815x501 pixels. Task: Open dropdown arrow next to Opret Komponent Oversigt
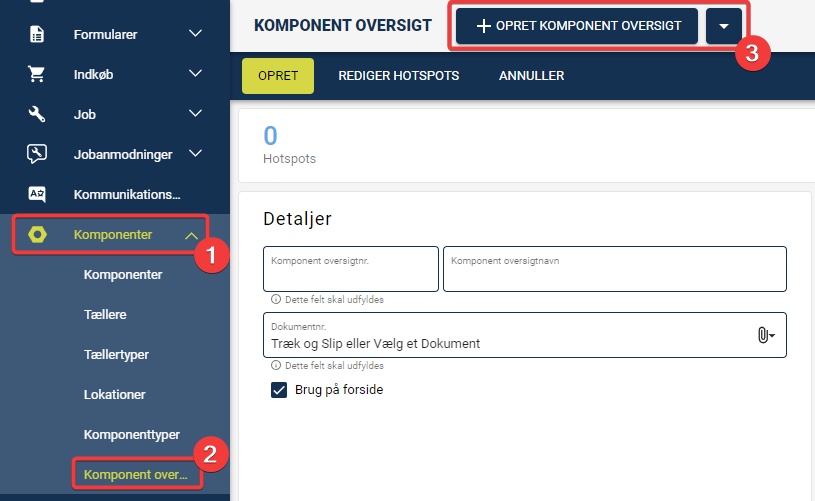coord(724,26)
